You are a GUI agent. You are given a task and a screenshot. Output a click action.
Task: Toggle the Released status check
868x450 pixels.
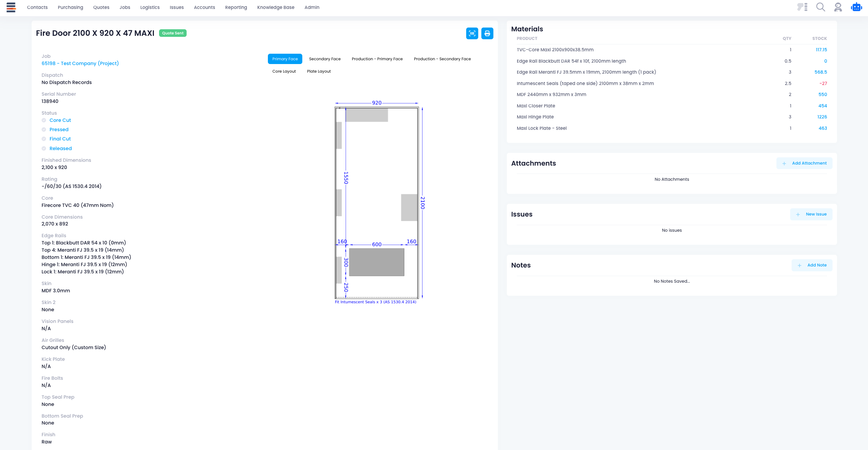click(x=44, y=148)
